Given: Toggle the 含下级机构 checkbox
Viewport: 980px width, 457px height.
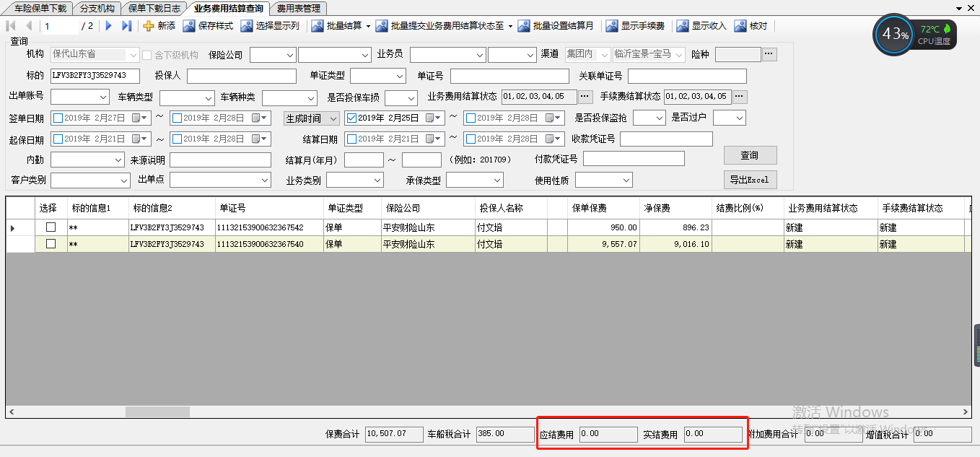Looking at the screenshot, I should click(147, 55).
